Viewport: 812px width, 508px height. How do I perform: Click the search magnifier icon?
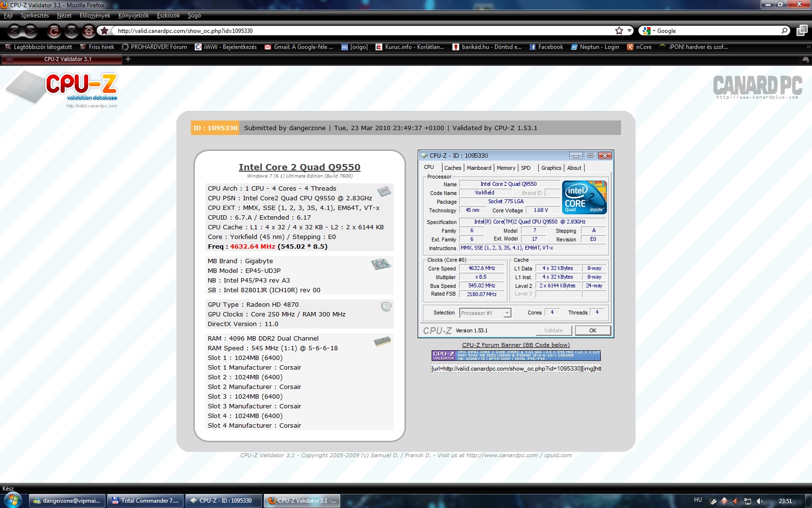784,30
